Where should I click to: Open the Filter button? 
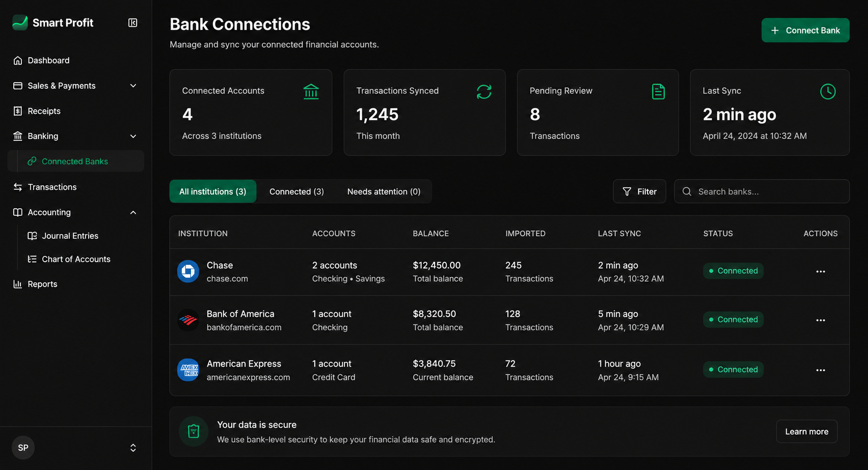tap(639, 191)
